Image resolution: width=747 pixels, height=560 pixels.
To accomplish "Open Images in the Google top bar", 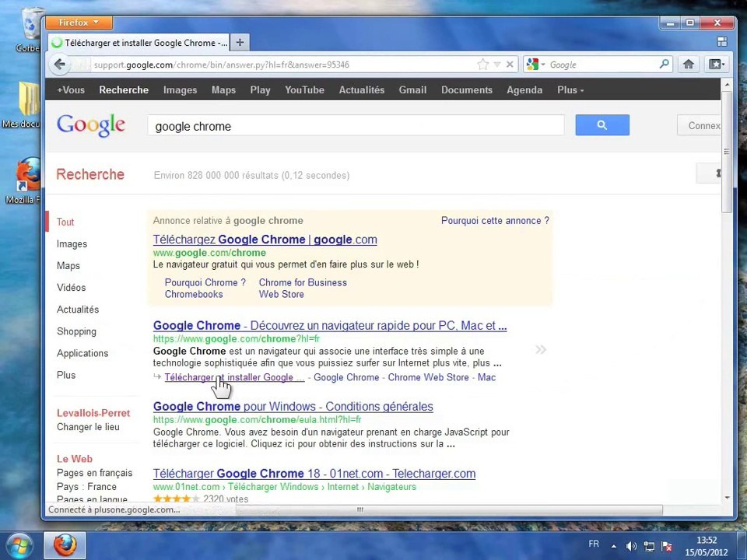I will click(180, 90).
